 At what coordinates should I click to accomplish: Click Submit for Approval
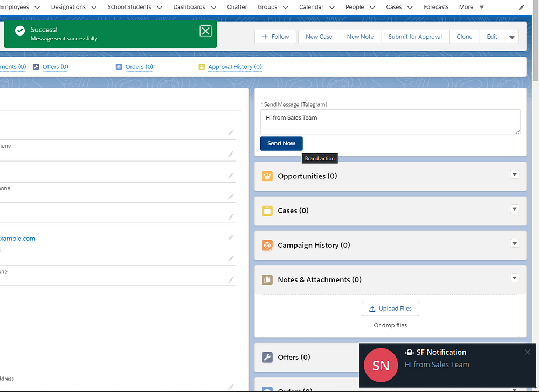[x=415, y=37]
